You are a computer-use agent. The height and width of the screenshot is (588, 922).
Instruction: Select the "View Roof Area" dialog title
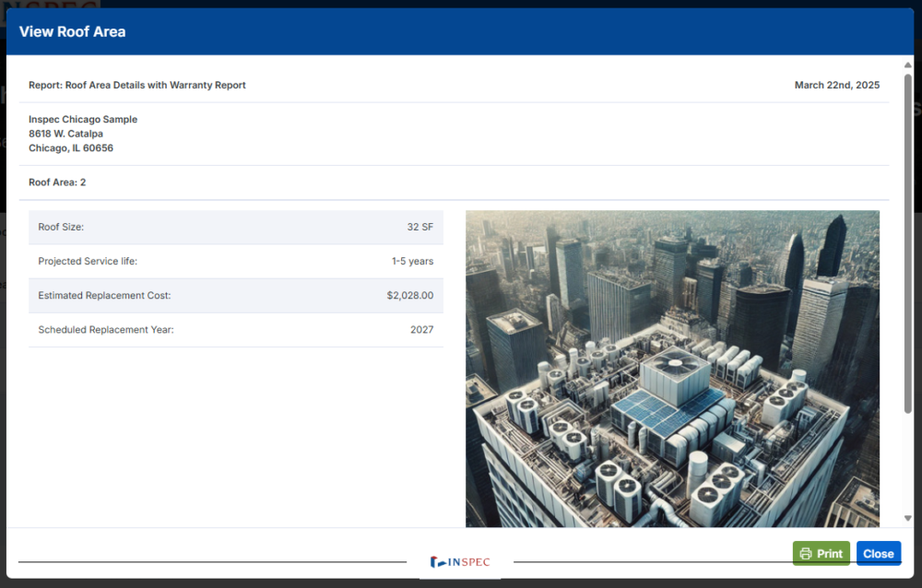coord(72,31)
